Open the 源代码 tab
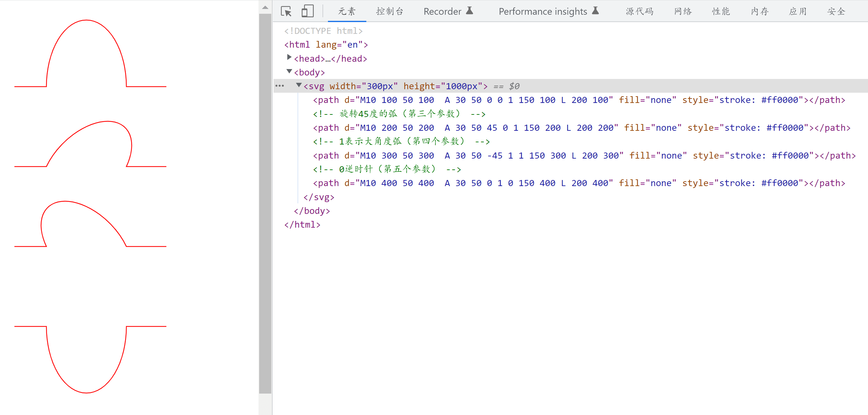868x415 pixels. pos(639,12)
